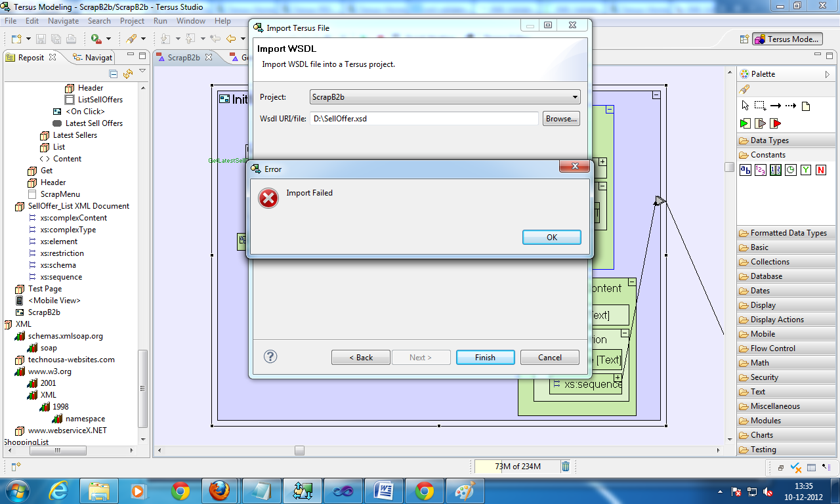The height and width of the screenshot is (504, 840).
Task: Switch to the Navigator tab
Action: [93, 57]
